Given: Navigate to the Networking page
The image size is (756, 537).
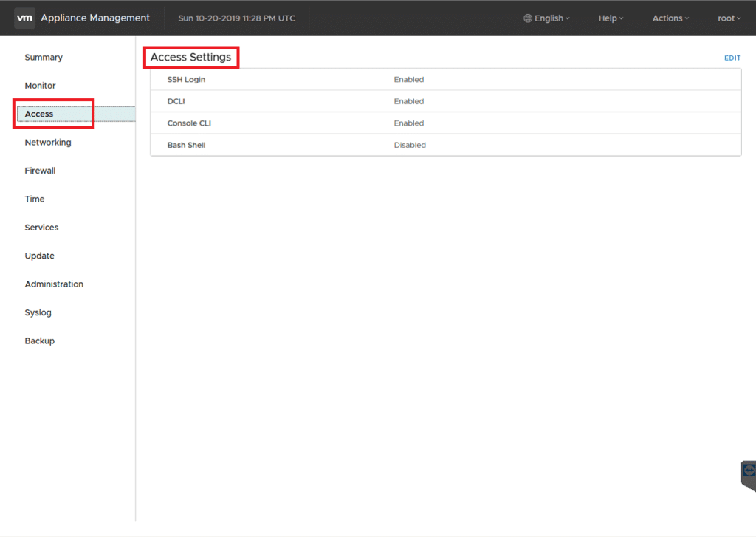Looking at the screenshot, I should (x=48, y=143).
